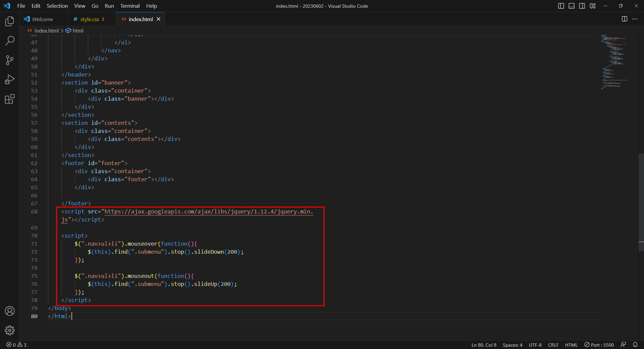Click line number 80 in gutter
This screenshot has height=349, width=644.
point(34,316)
